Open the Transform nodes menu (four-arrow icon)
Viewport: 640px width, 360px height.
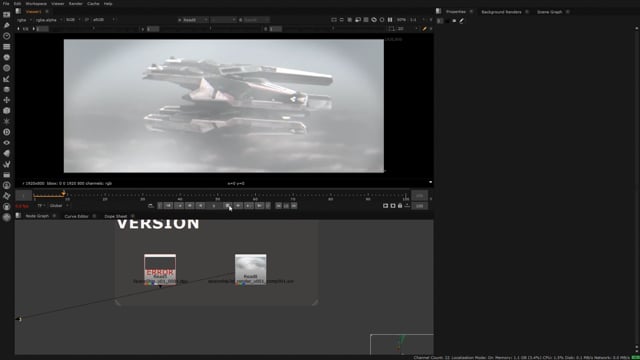tap(7, 100)
